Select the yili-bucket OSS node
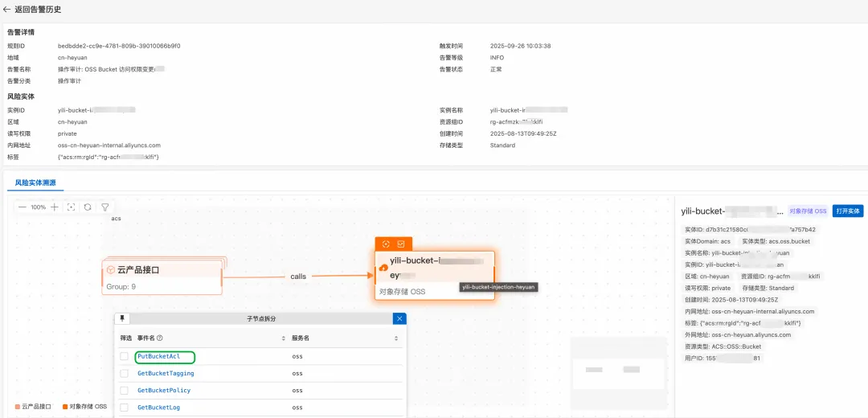868x418 pixels. [x=435, y=275]
